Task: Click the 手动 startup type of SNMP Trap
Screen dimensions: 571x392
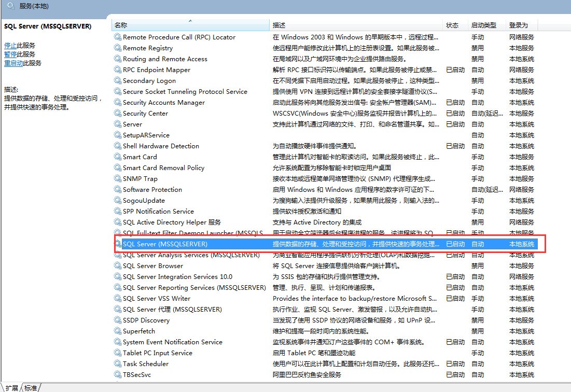Action: click(478, 179)
